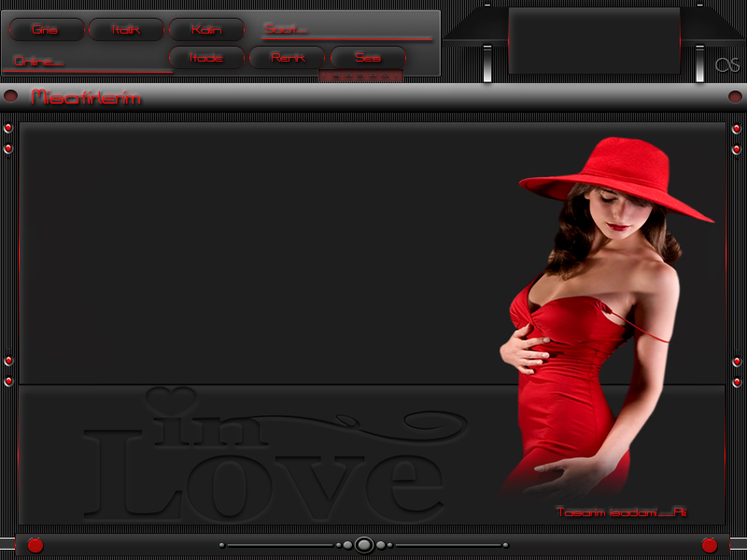This screenshot has height=560, width=747.
Task: Click the red round button at bottom-right corner
Action: point(709,545)
